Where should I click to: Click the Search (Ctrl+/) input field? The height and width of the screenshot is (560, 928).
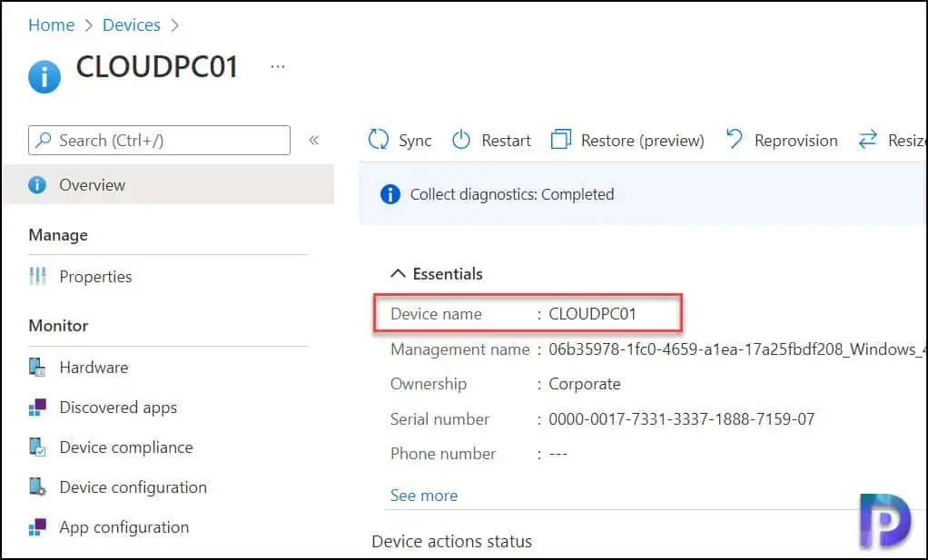[159, 140]
